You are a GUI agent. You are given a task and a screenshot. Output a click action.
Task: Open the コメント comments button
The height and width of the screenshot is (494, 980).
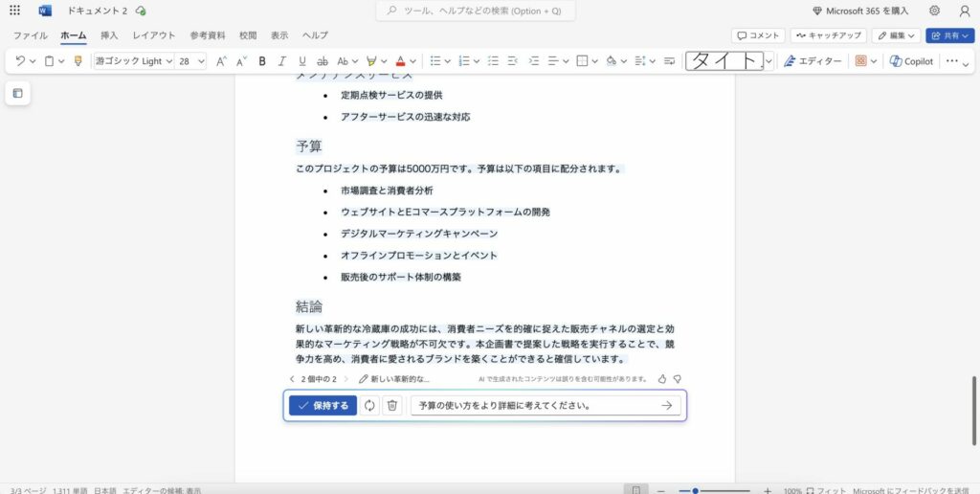tap(758, 35)
